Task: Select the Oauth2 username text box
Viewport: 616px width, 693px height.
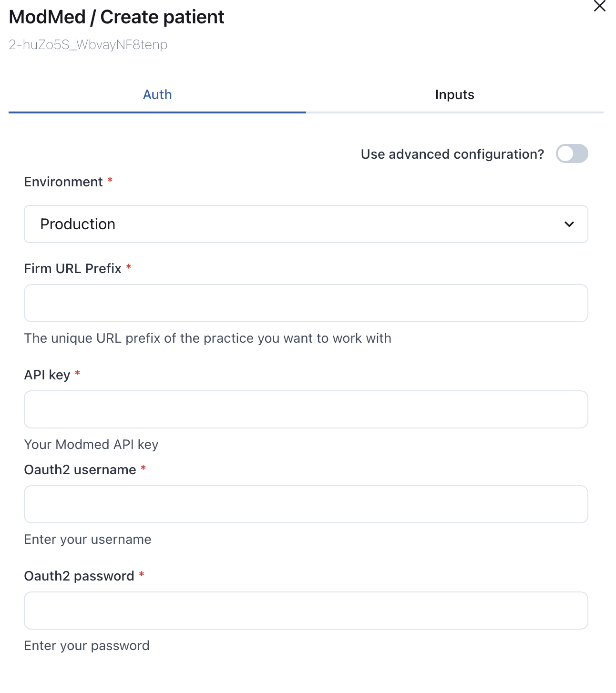Action: [x=306, y=504]
